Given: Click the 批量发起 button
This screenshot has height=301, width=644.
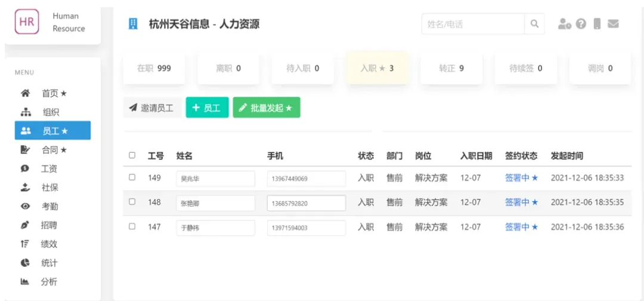Looking at the screenshot, I should coord(267,107).
